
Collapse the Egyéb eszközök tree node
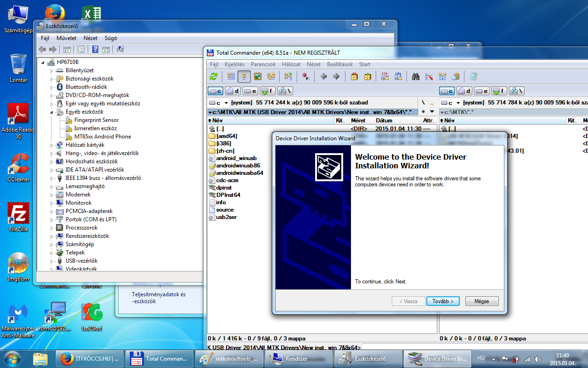[52, 112]
